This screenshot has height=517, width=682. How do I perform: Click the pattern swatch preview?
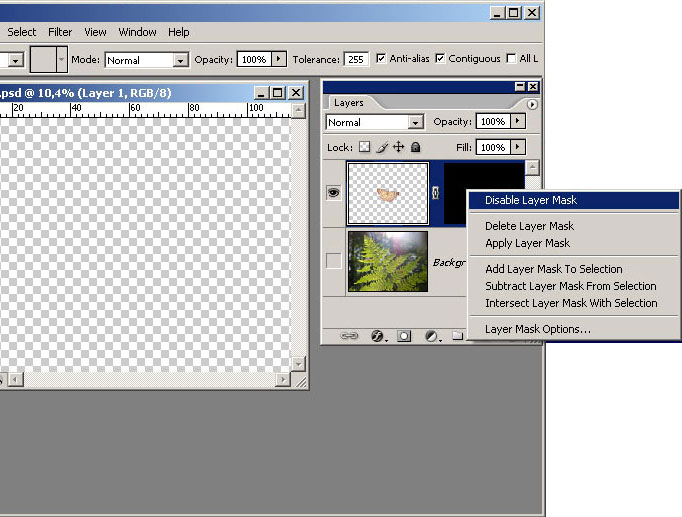tap(43, 59)
